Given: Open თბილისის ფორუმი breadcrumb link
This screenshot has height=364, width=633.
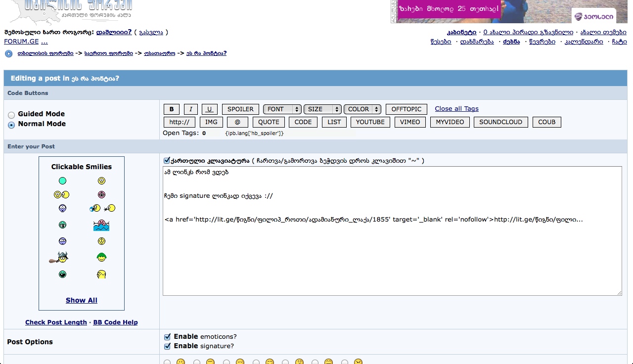Looking at the screenshot, I should click(45, 53).
